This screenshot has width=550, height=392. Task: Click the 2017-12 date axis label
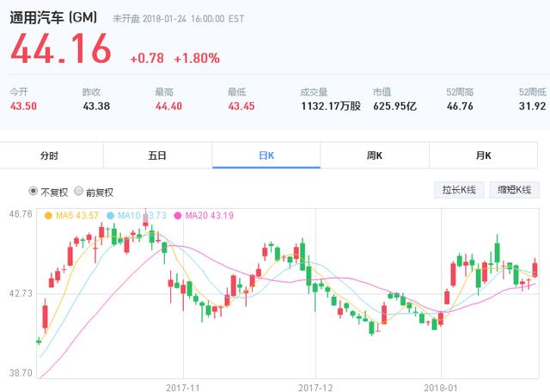click(315, 388)
